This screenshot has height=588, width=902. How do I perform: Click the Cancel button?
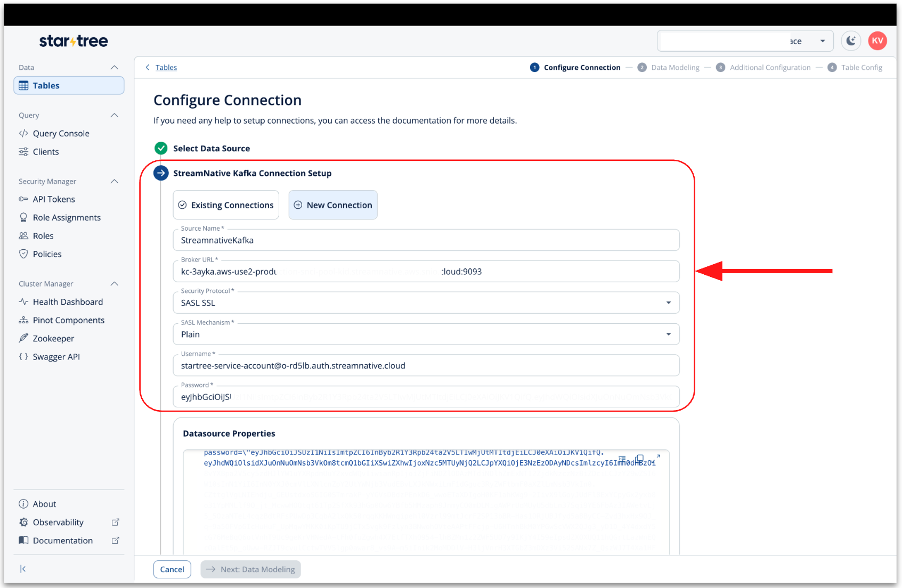pos(172,569)
